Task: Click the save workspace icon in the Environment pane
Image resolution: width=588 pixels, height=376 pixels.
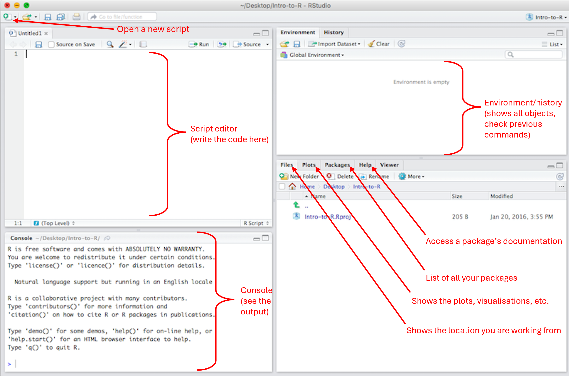Action: click(297, 44)
